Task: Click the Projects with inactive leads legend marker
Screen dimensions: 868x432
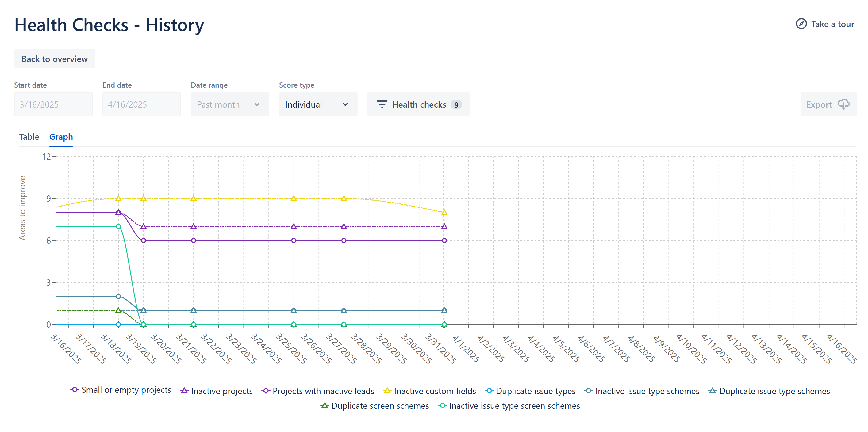Action: [x=266, y=391]
